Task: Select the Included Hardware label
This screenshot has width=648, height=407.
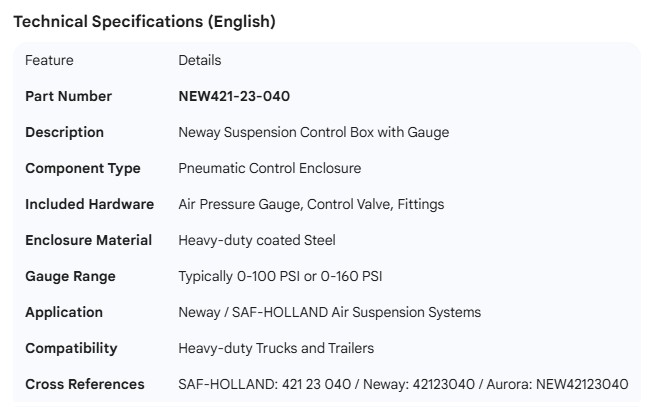Action: [x=89, y=204]
